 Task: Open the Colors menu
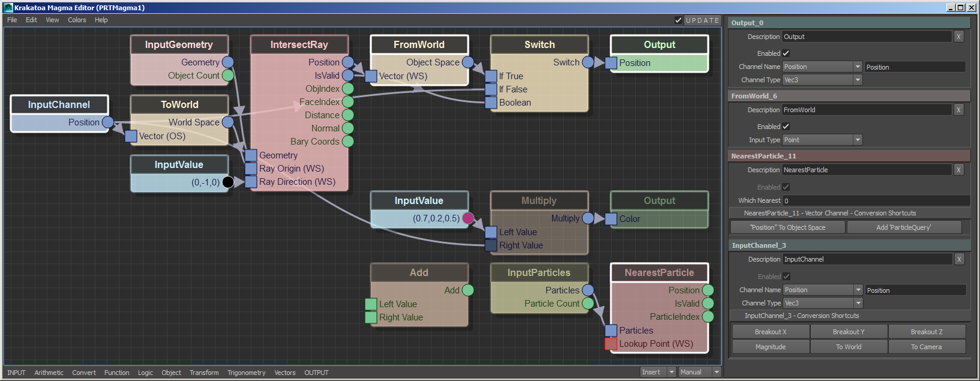[x=77, y=20]
